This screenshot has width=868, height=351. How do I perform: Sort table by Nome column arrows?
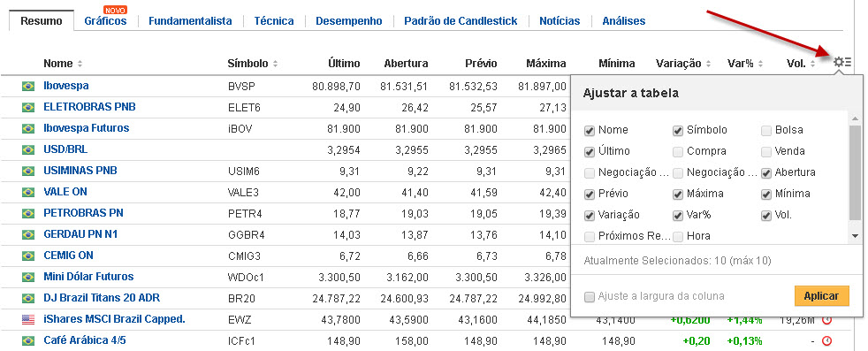[x=80, y=65]
